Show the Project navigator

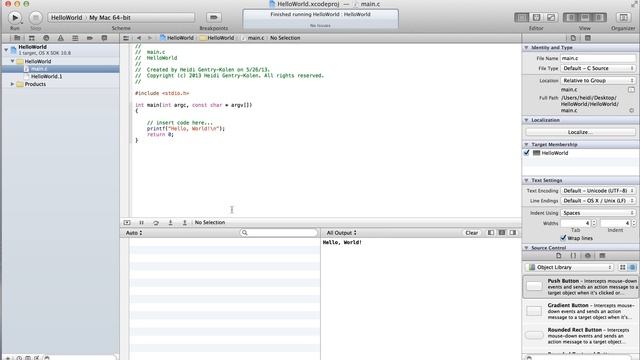[x=17, y=38]
